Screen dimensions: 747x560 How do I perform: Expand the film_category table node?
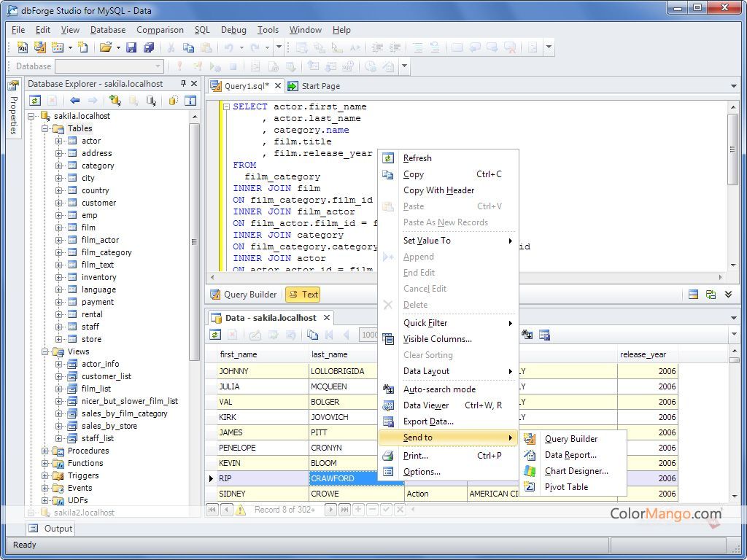58,252
